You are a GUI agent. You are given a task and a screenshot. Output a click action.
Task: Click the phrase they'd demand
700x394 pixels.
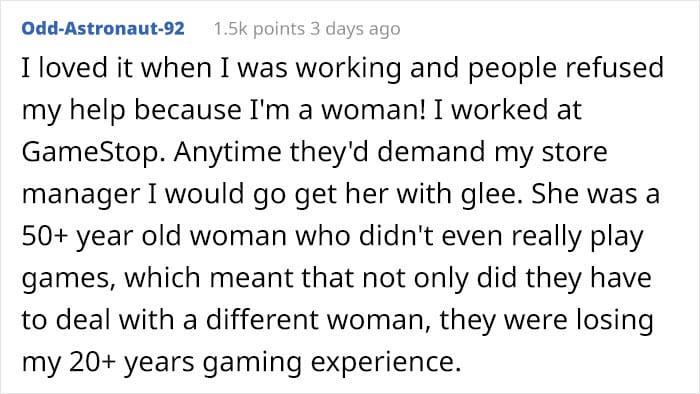[x=387, y=152]
